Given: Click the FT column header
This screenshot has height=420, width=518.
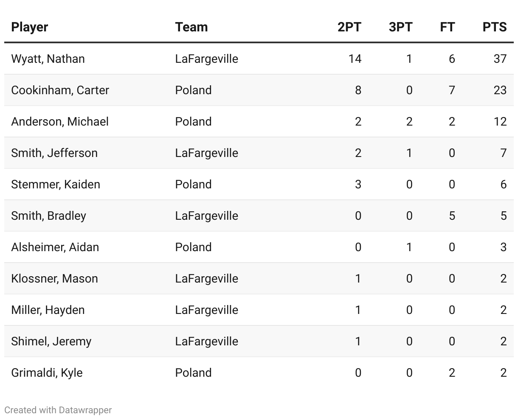Looking at the screenshot, I should tap(447, 27).
